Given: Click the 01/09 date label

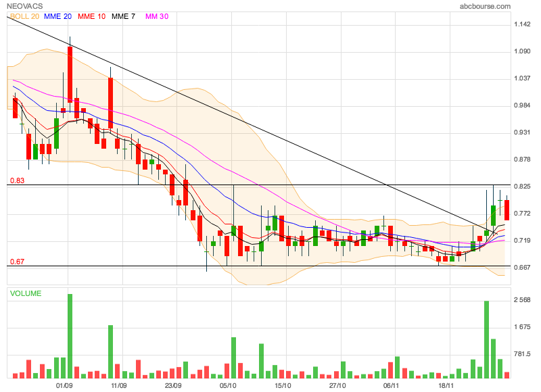Looking at the screenshot, I should pos(64,385).
